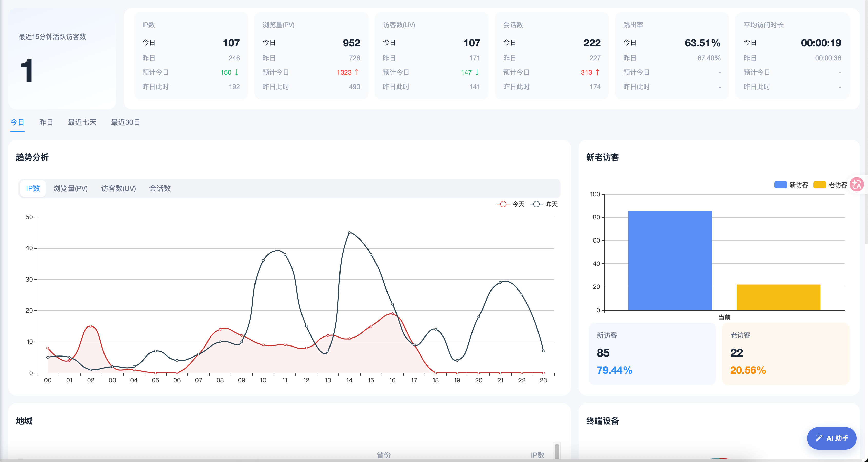Click the 地域 table scrollbar
Image resolution: width=868 pixels, height=462 pixels.
tap(557, 451)
